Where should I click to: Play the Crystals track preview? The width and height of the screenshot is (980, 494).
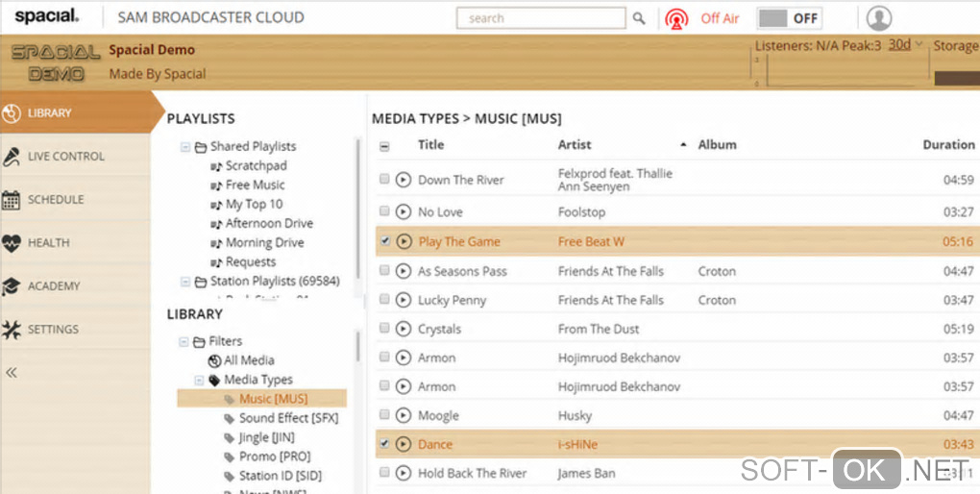pos(404,329)
